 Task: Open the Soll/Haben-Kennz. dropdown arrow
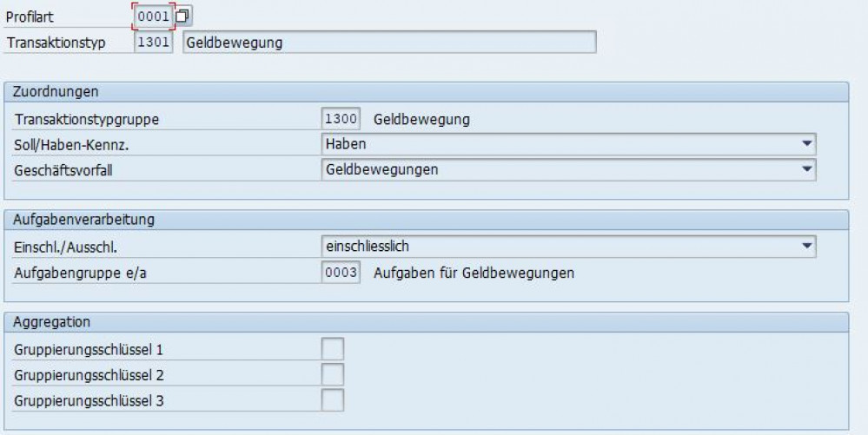click(807, 144)
